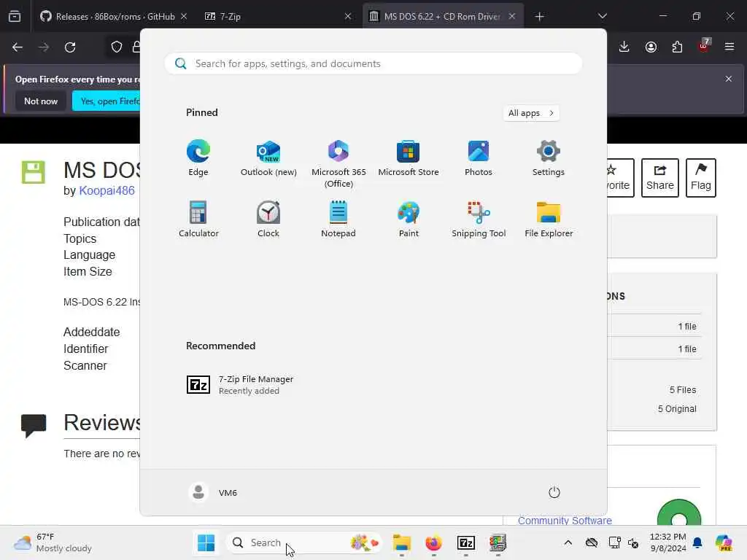Dismiss the Firefox startup notification bar
Image resolution: width=747 pixels, height=560 pixels.
[729, 79]
